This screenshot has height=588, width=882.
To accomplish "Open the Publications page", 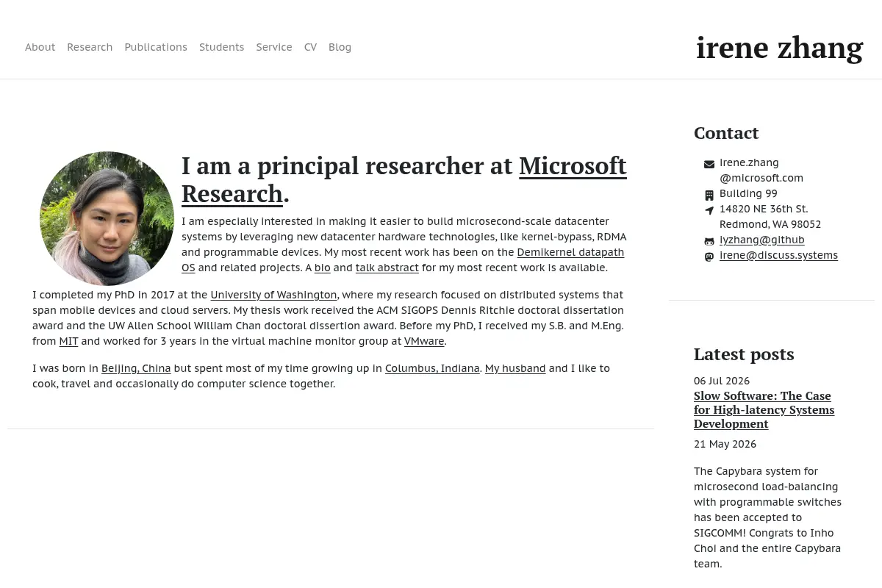I will pos(156,47).
